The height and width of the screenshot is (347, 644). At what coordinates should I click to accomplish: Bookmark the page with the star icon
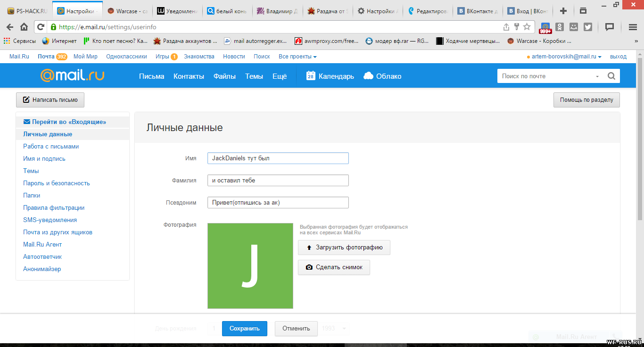(527, 27)
